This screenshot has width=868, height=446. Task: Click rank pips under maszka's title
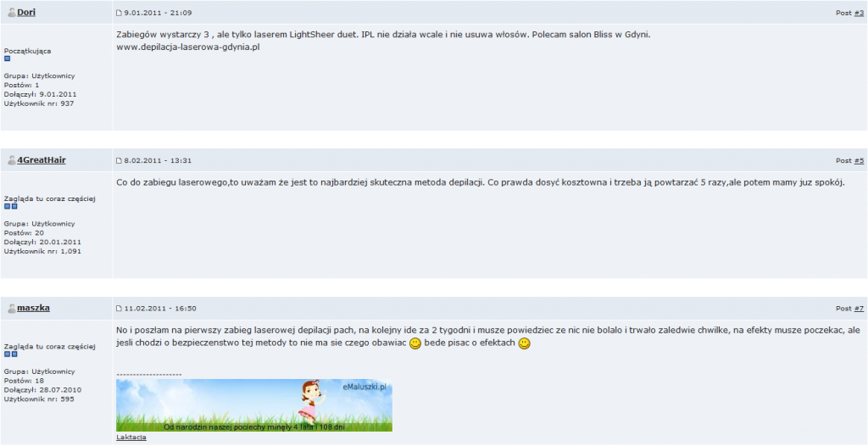coord(11,354)
